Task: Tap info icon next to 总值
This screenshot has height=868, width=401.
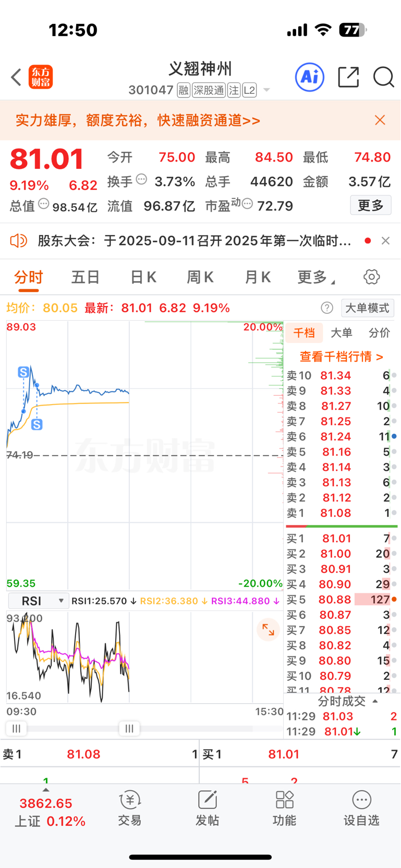Action: (x=44, y=204)
